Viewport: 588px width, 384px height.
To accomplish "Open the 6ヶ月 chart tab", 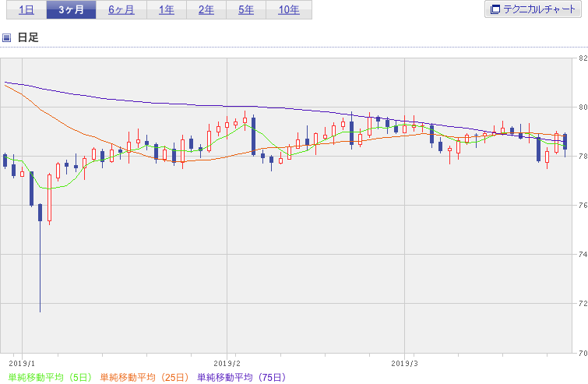I will pyautogui.click(x=121, y=10).
